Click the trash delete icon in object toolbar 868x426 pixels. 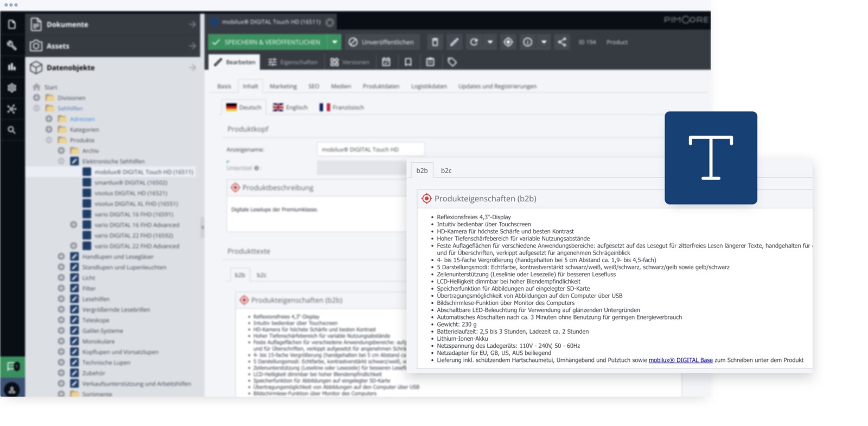click(x=435, y=42)
